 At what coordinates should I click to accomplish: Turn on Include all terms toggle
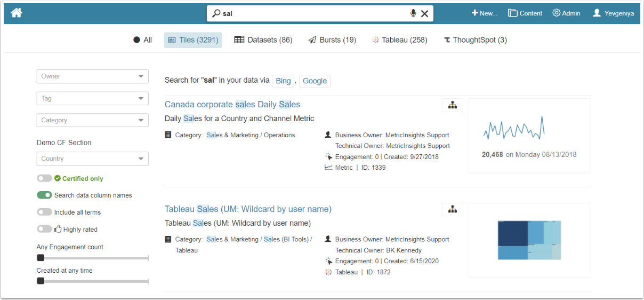44,212
